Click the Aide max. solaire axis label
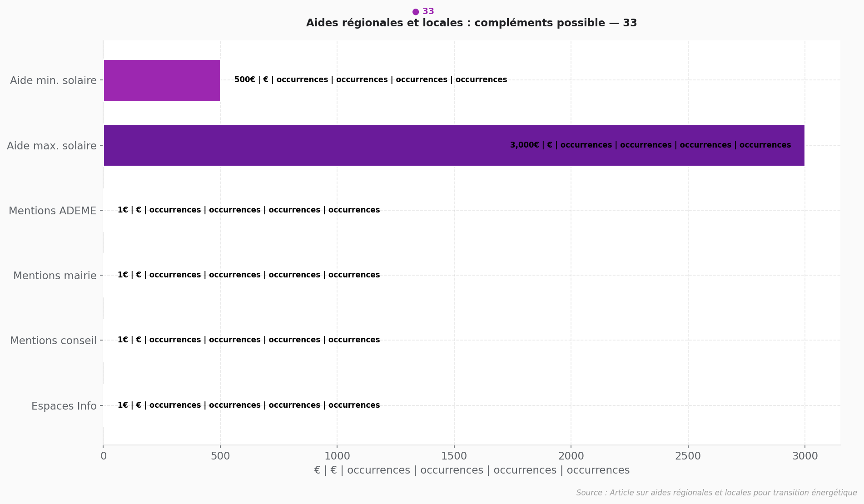 [x=52, y=146]
